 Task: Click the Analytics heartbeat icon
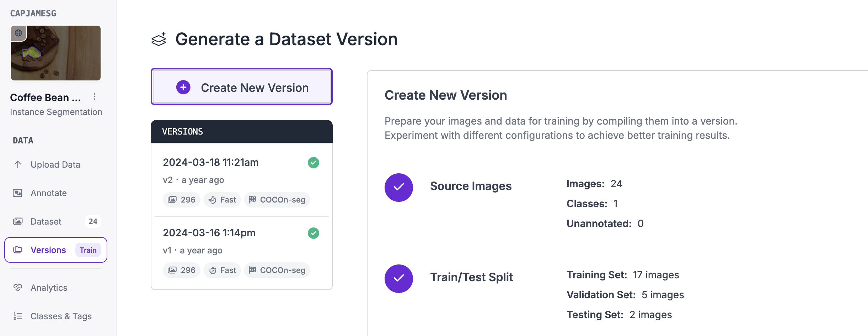pyautogui.click(x=18, y=288)
